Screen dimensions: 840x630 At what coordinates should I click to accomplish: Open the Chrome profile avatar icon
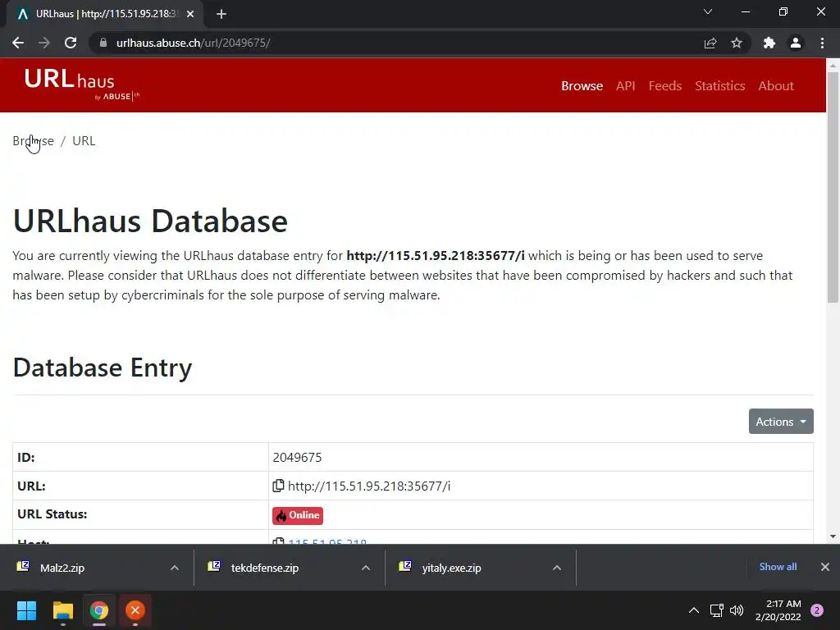click(x=796, y=43)
